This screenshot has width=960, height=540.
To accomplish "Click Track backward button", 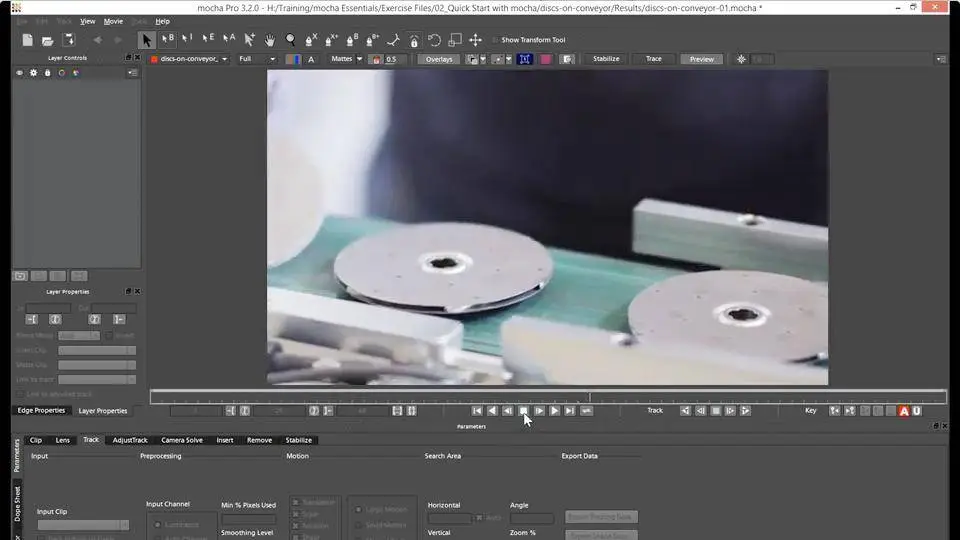I will pyautogui.click(x=685, y=411).
